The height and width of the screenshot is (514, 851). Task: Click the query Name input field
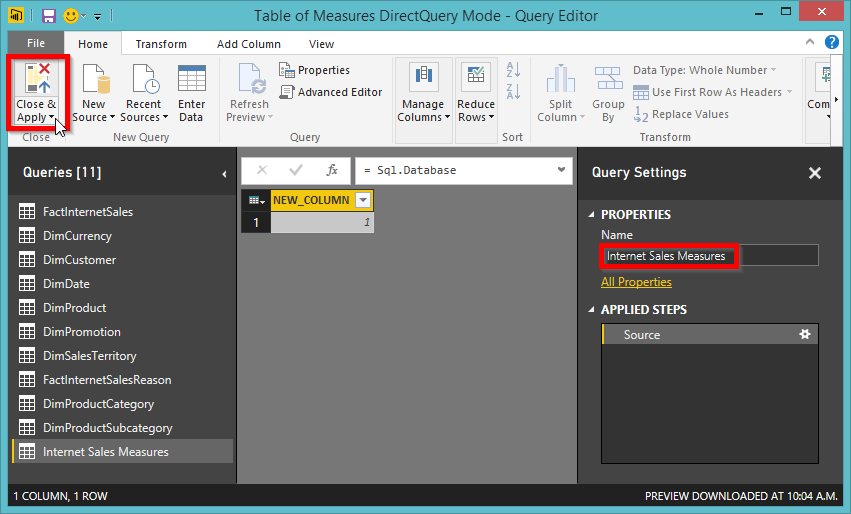[709, 256]
